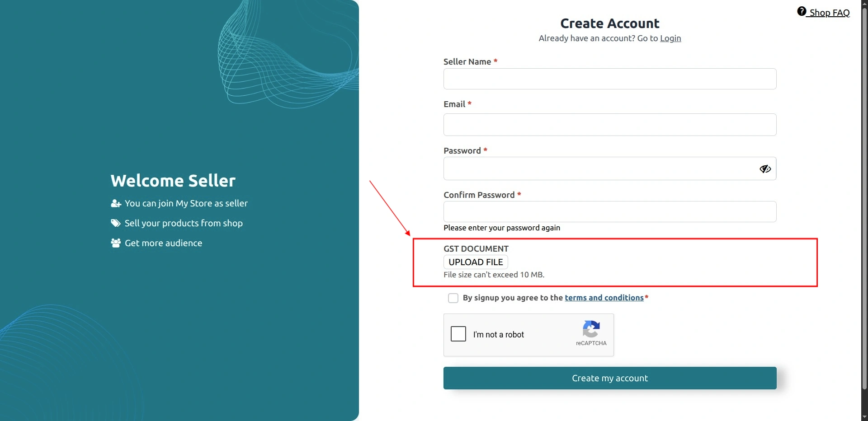
Task: Click into the Confirm Password field
Action: pyautogui.click(x=610, y=211)
